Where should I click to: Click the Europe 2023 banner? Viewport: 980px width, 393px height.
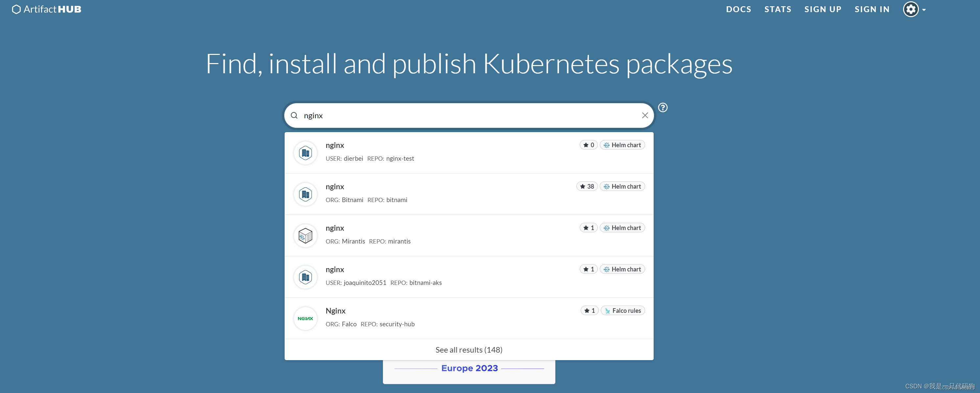pyautogui.click(x=469, y=372)
